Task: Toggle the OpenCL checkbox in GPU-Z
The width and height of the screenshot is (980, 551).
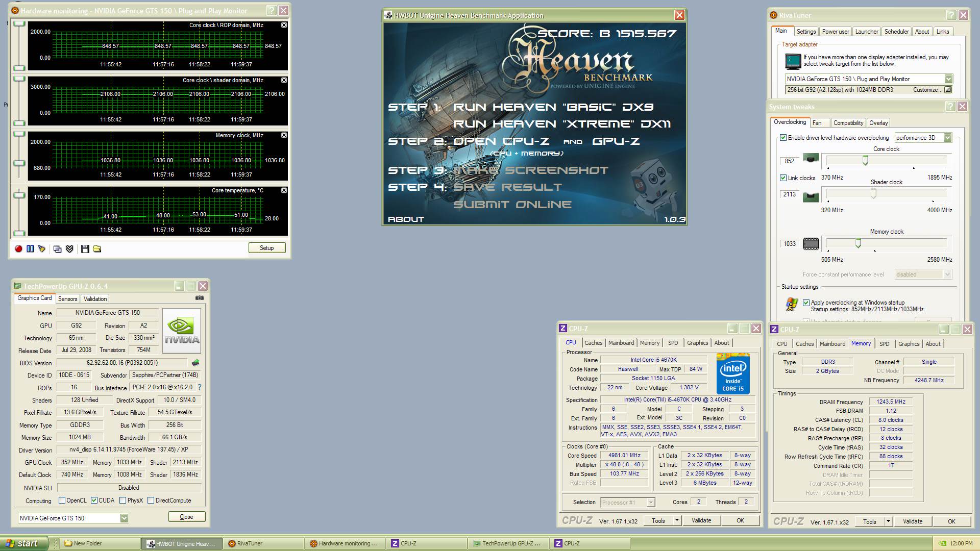Action: point(62,500)
